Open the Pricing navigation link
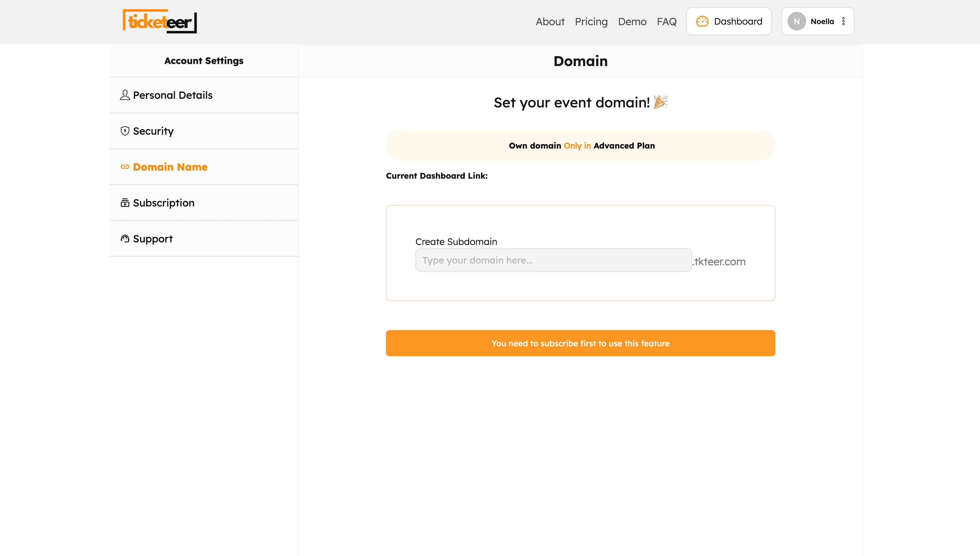980x556 pixels. (x=591, y=21)
